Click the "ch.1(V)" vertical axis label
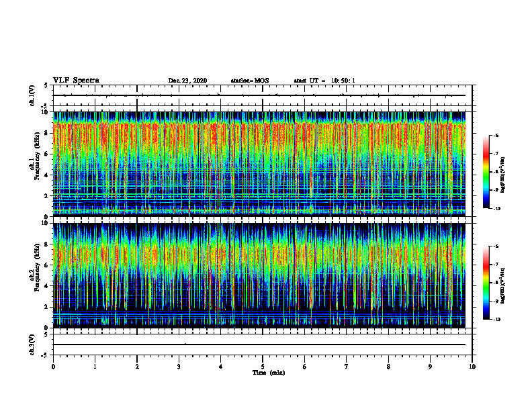The image size is (532, 411). (32, 95)
